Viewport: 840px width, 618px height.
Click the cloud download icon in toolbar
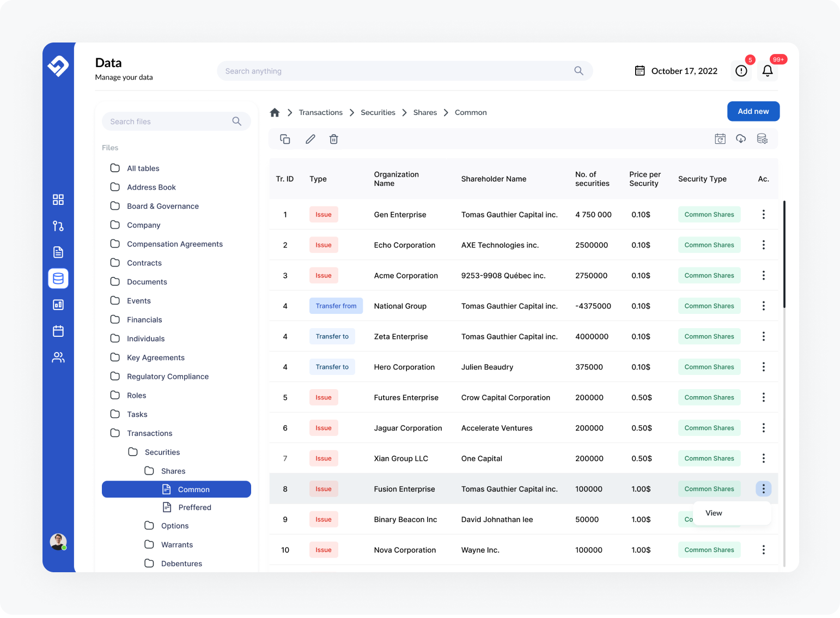pos(741,139)
